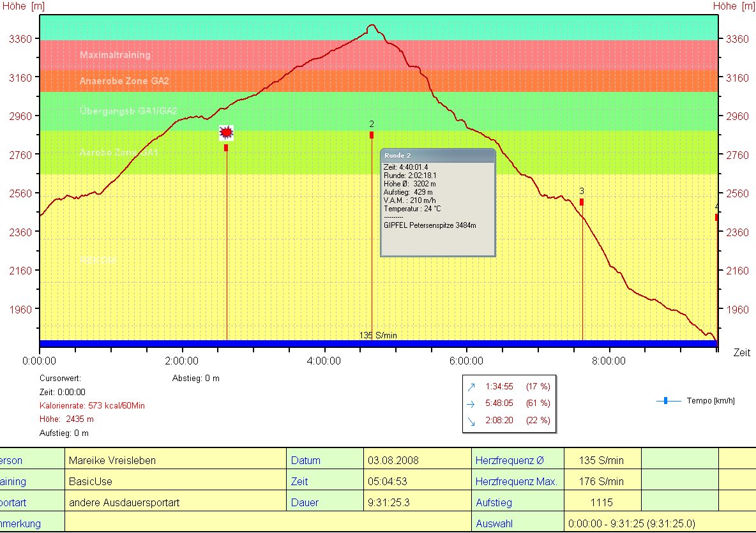Click the downhill arrow icon in summary box
This screenshot has width=756, height=533.
471,421
